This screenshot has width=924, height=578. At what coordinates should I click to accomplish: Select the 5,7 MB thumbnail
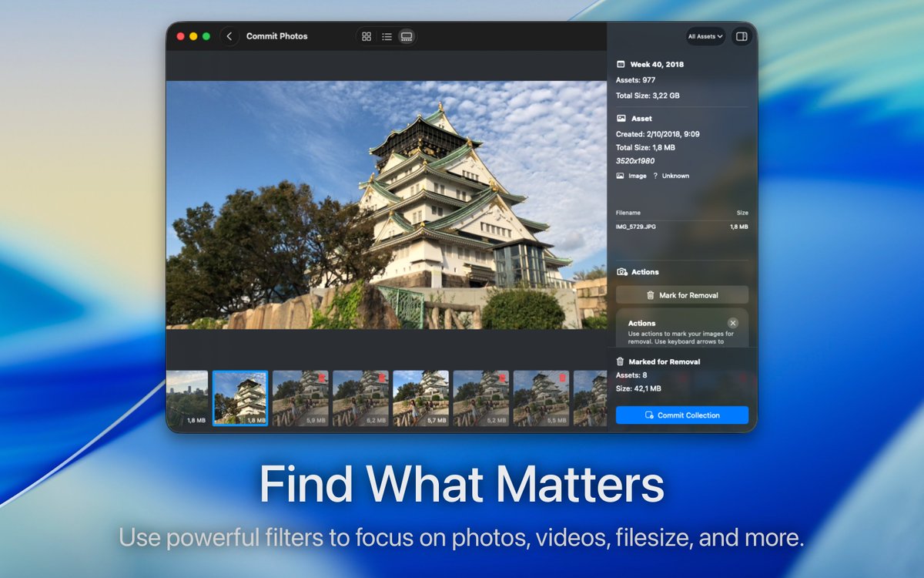tap(420, 398)
